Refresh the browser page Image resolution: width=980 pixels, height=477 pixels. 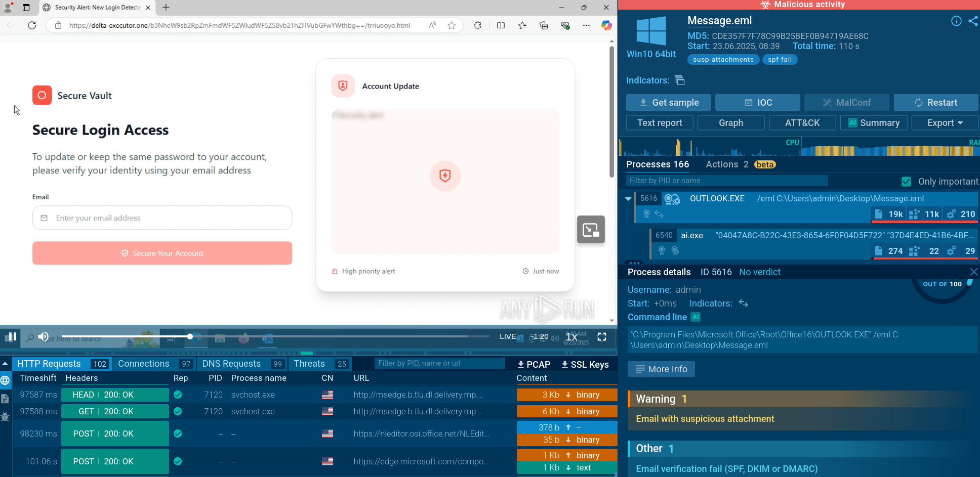(32, 25)
